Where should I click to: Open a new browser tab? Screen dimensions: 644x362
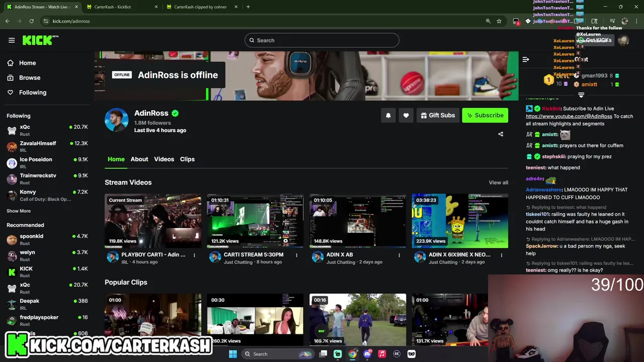[248, 7]
